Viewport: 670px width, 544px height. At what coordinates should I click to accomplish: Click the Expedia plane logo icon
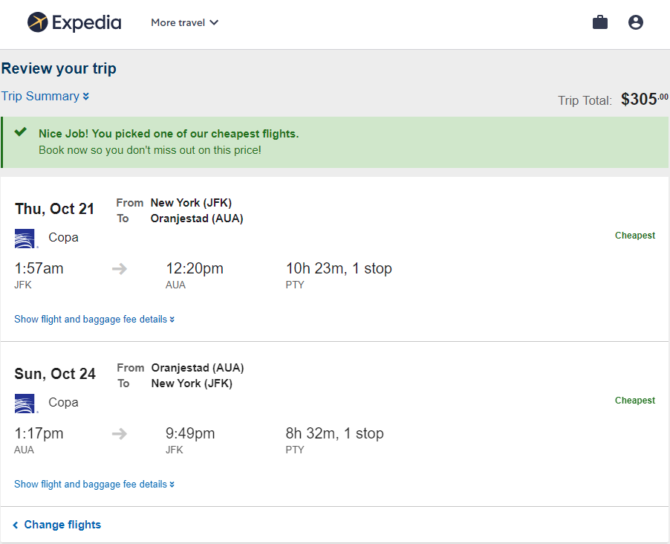click(x=38, y=22)
